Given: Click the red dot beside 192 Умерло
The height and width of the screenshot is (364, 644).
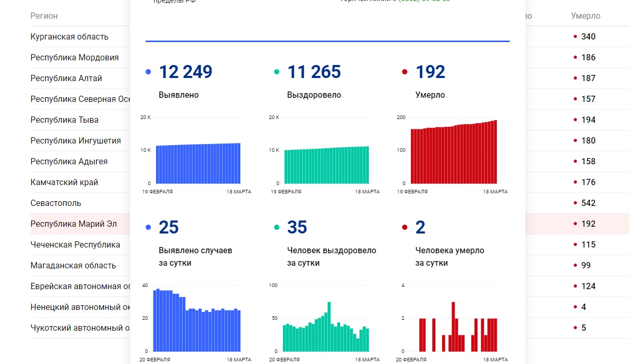Looking at the screenshot, I should pos(405,72).
